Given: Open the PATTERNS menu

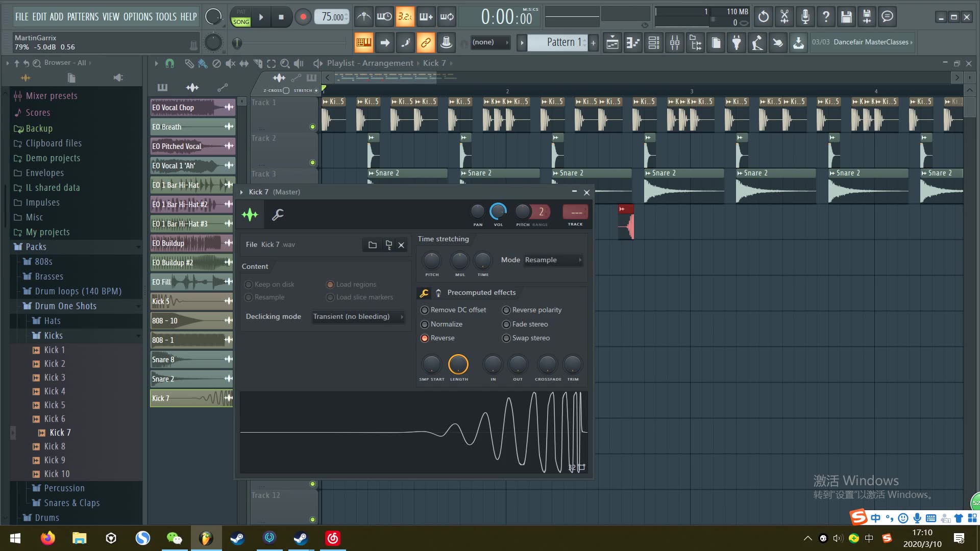Looking at the screenshot, I should click(83, 17).
